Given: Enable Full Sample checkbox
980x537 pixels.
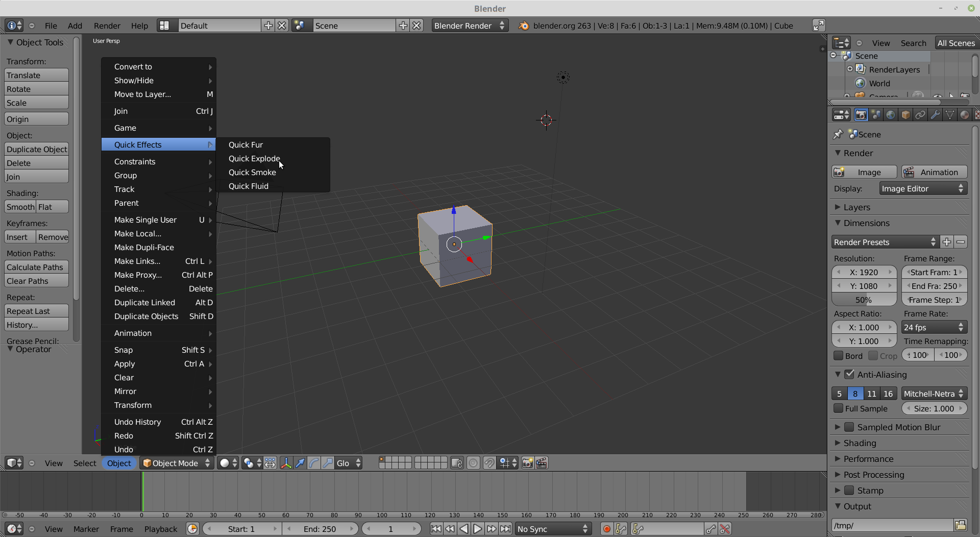Looking at the screenshot, I should coord(838,408).
